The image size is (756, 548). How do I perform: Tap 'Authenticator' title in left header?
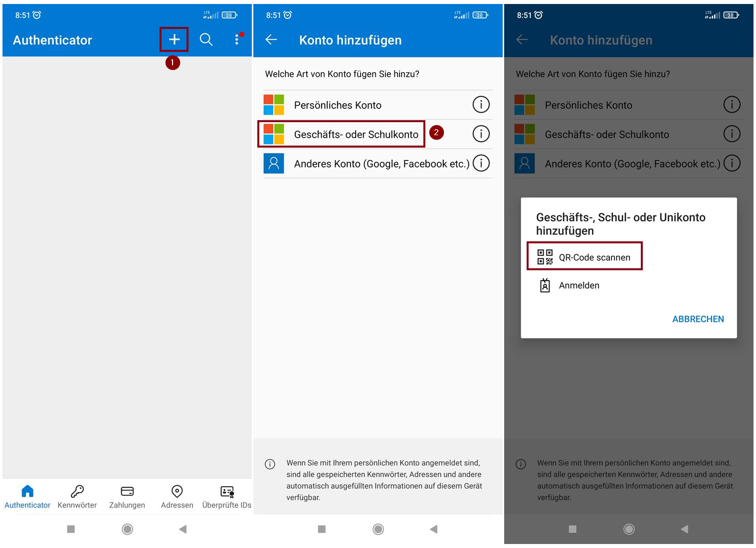pyautogui.click(x=52, y=40)
